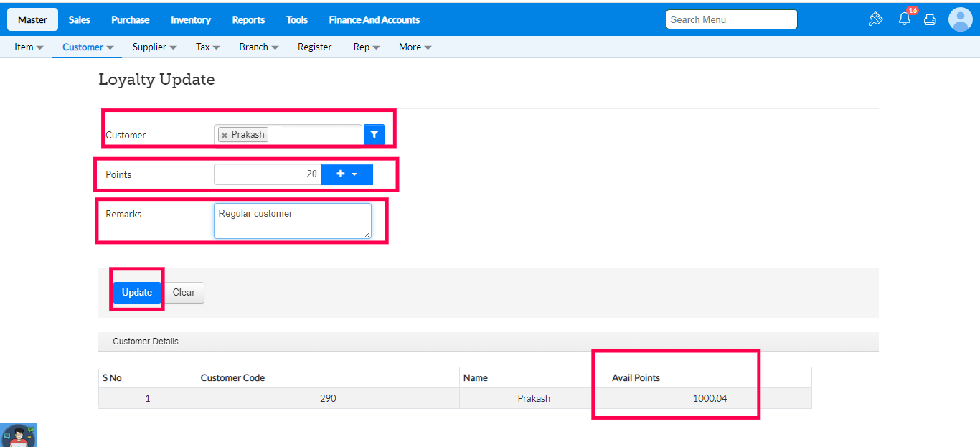Go to the Inventory menu
The image size is (980, 447).
(191, 20)
